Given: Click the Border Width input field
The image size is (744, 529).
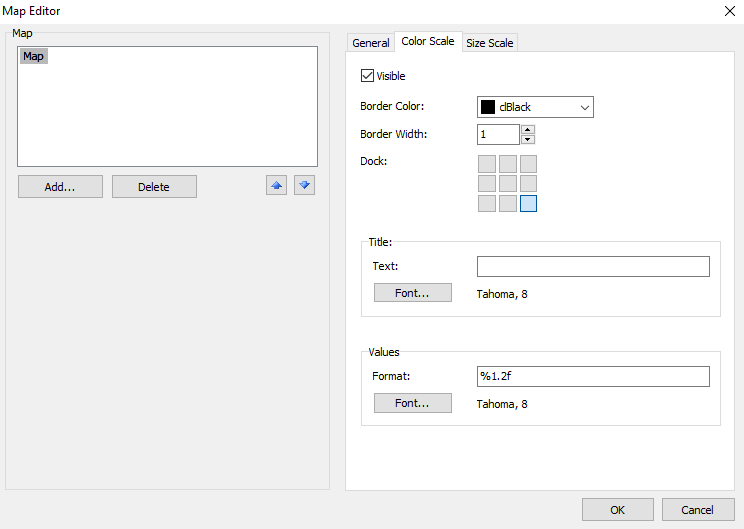Looking at the screenshot, I should tap(498, 134).
